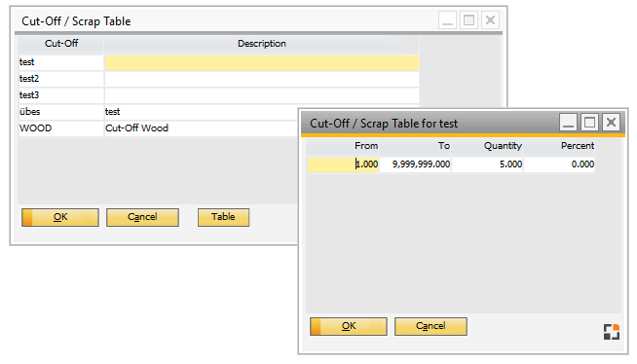Click the Cut-Off column header
Screen dimensions: 637x364
(61, 44)
